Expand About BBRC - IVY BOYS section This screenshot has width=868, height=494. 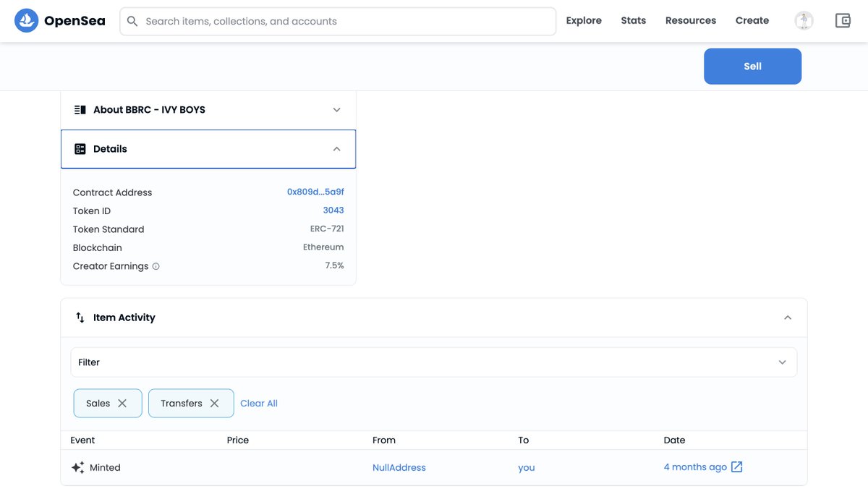(x=208, y=110)
